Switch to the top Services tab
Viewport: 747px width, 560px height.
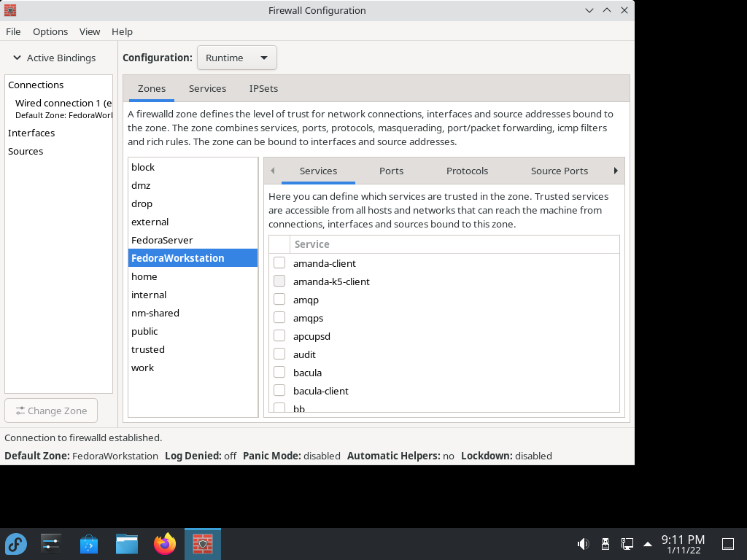point(207,88)
